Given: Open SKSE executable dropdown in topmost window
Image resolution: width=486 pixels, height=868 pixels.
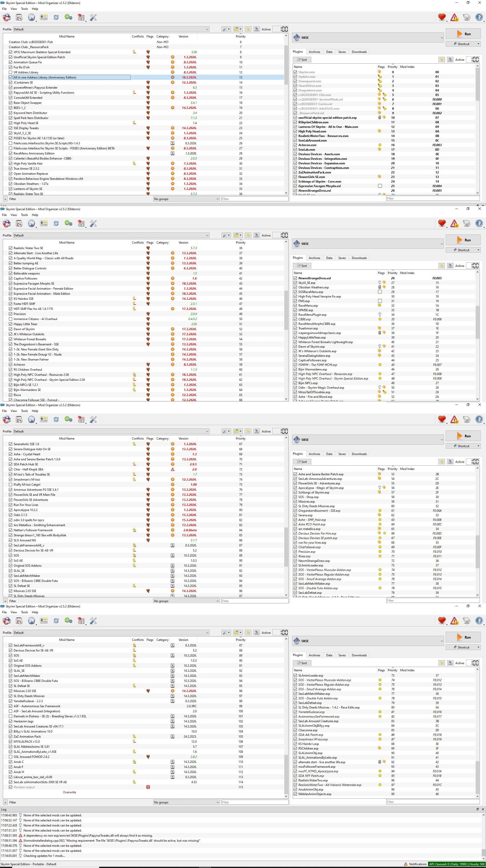Looking at the screenshot, I should tap(368, 37).
